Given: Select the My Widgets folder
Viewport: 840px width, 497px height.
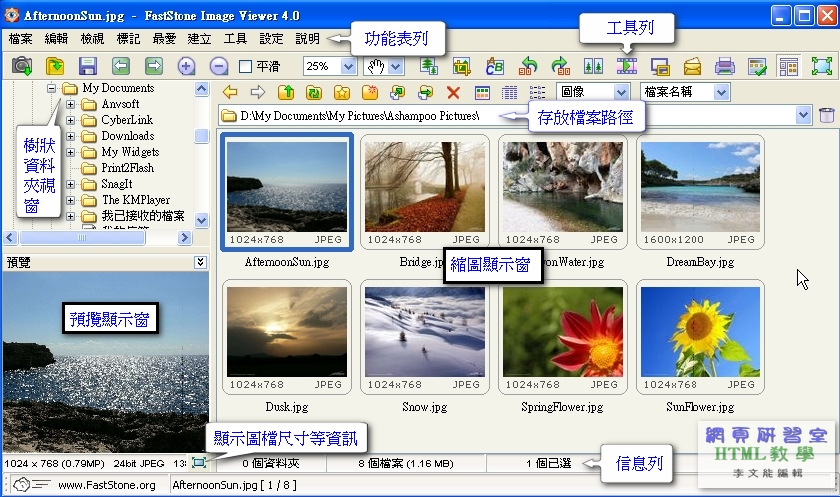Looking at the screenshot, I should (x=130, y=152).
